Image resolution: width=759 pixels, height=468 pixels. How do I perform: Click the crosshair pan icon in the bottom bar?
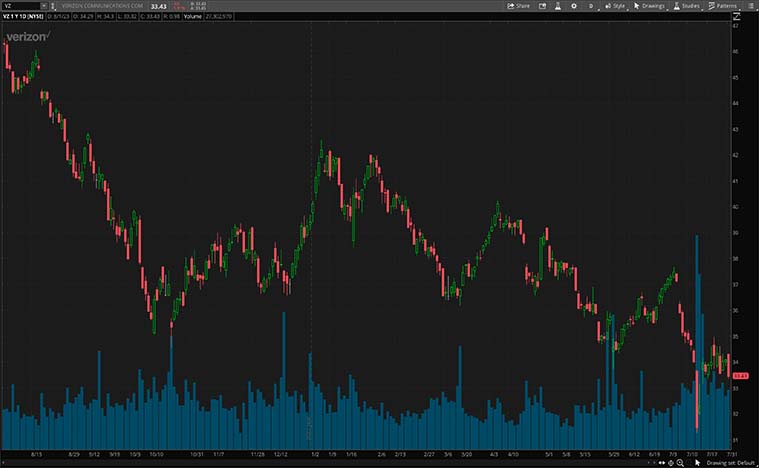pyautogui.click(x=671, y=463)
